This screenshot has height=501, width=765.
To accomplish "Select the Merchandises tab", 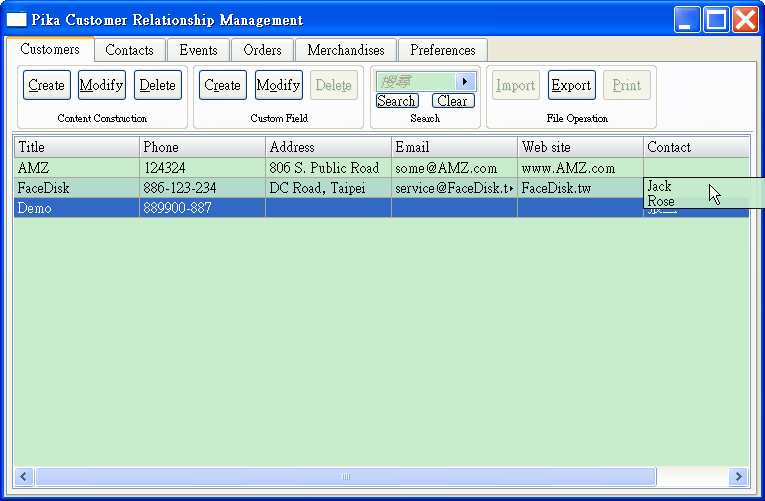I will pos(346,50).
